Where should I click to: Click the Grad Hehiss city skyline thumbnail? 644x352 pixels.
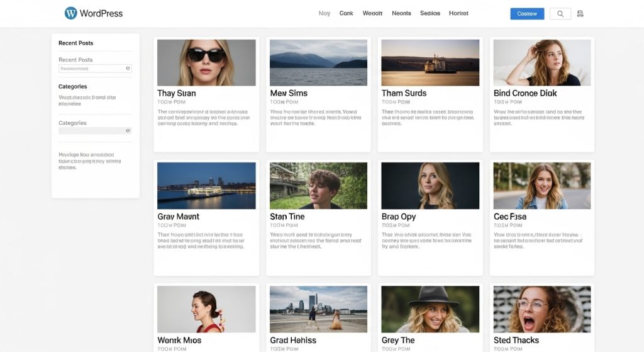[x=318, y=309]
